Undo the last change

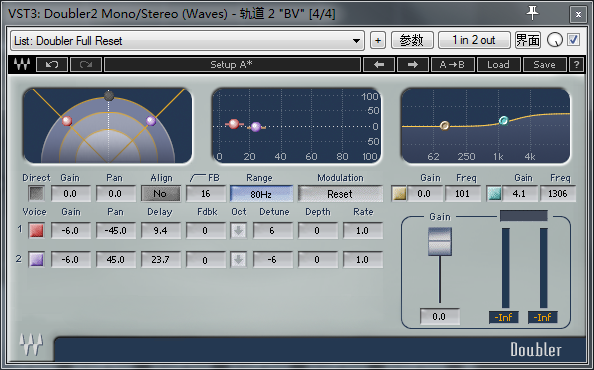click(x=52, y=64)
